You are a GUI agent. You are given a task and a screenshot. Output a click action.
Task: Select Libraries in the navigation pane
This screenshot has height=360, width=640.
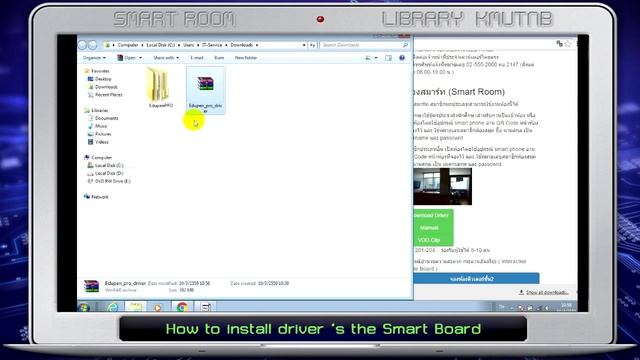click(96, 111)
